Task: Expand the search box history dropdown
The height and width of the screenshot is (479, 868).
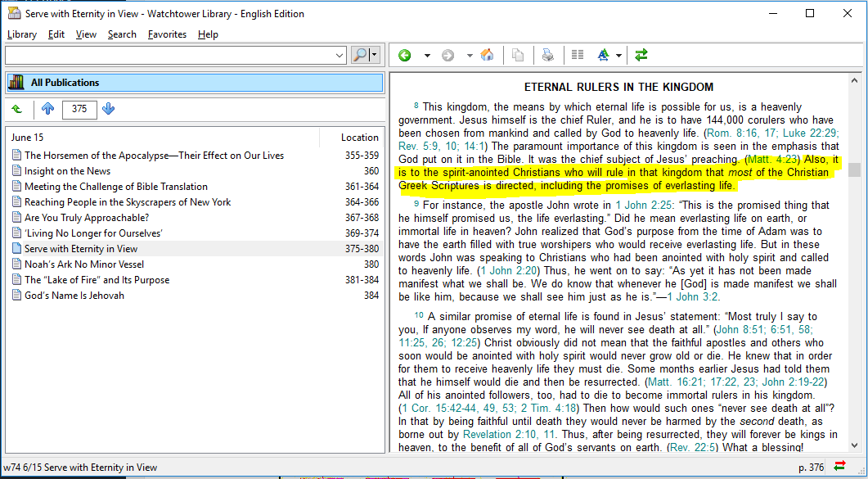Action: pyautogui.click(x=340, y=55)
